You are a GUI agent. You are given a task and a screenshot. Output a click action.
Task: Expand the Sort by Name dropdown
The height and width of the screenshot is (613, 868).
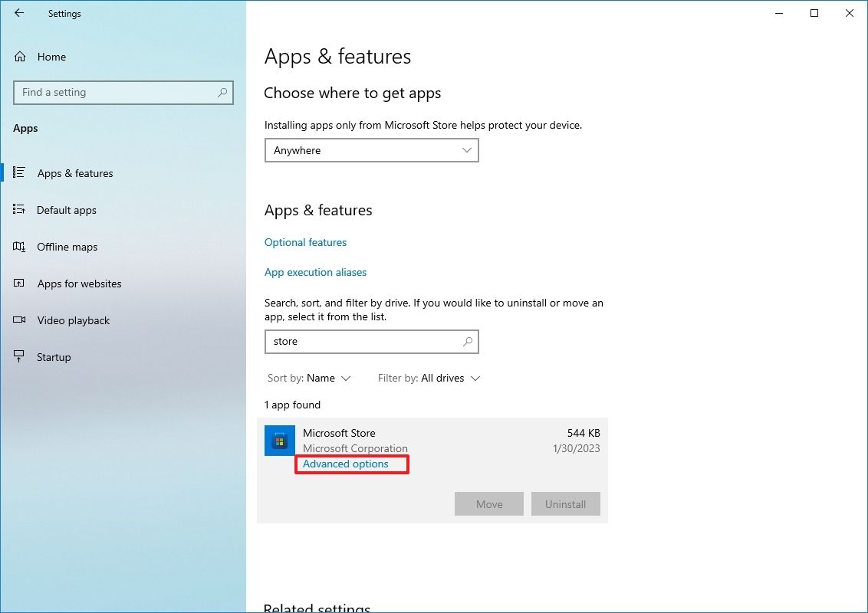click(x=310, y=378)
